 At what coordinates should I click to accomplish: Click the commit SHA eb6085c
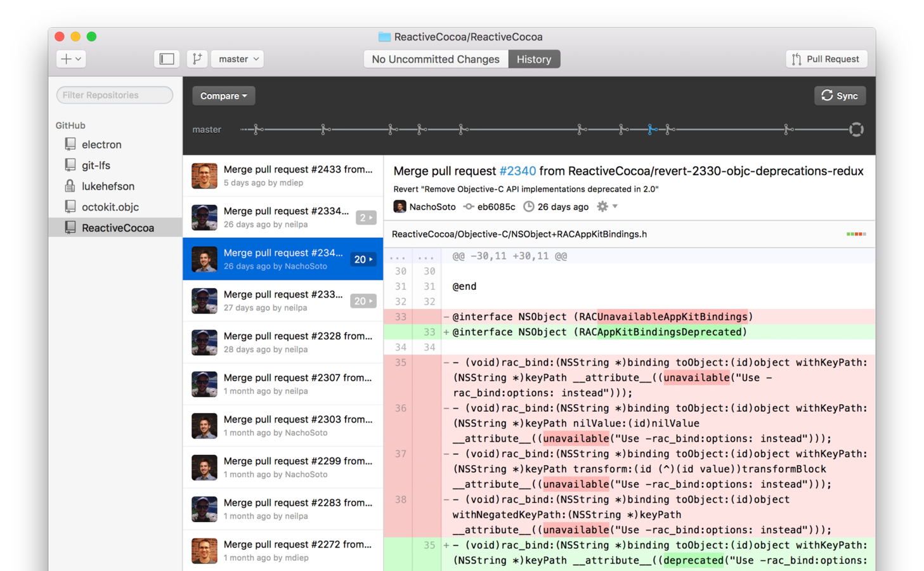pos(496,207)
